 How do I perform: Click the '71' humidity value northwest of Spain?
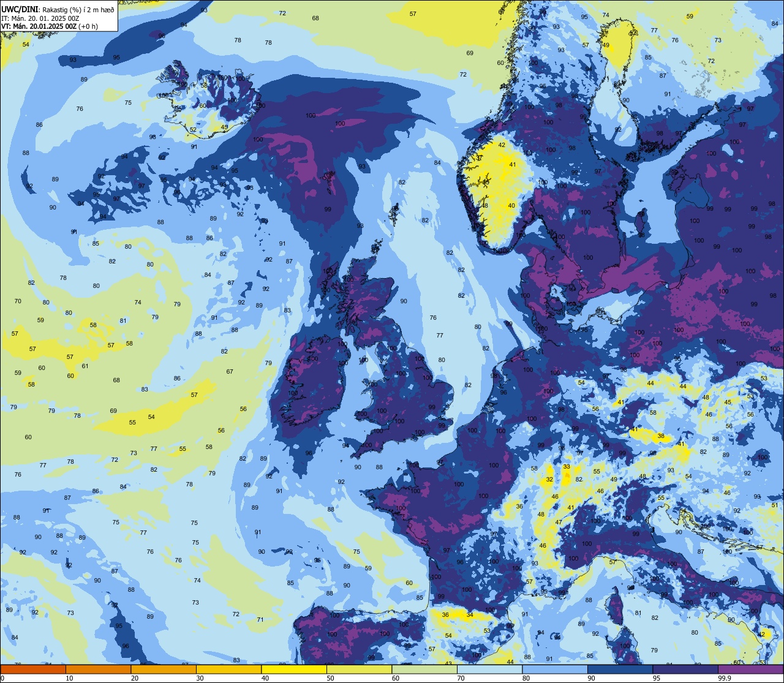click(260, 619)
